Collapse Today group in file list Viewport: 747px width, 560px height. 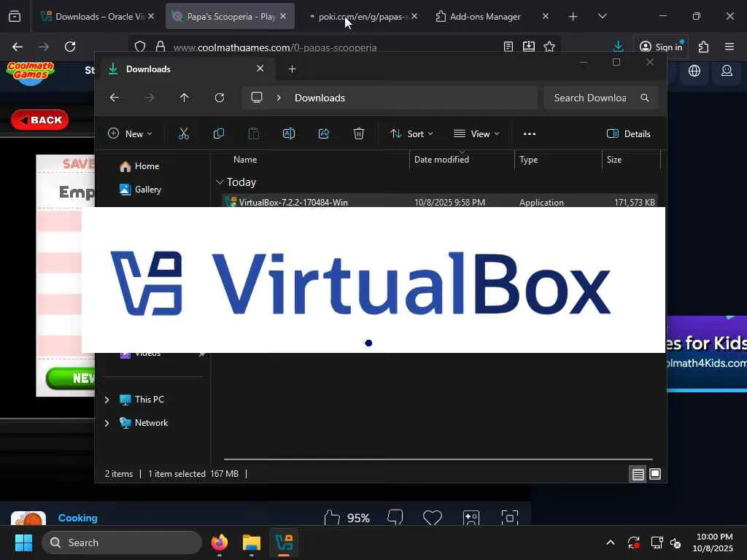coord(220,182)
